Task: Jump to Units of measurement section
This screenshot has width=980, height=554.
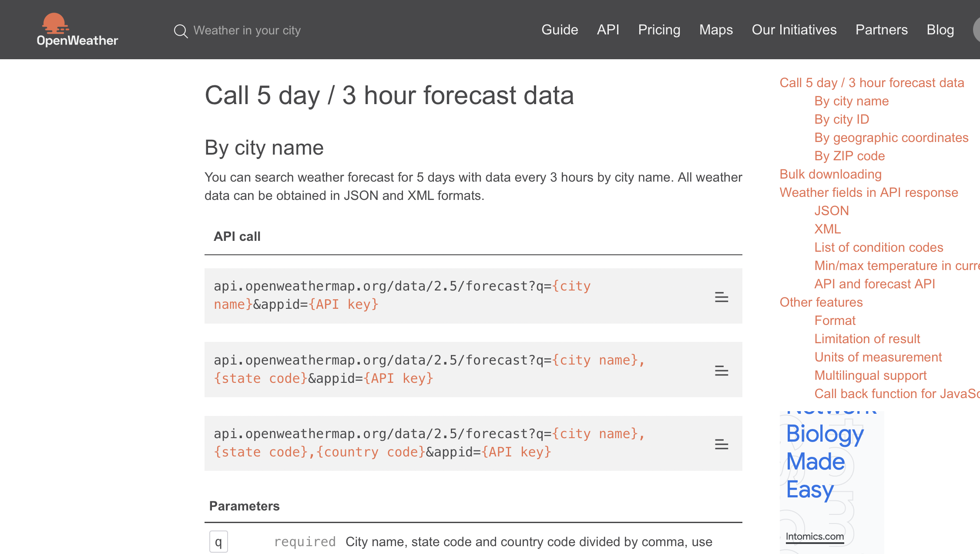Action: [878, 357]
